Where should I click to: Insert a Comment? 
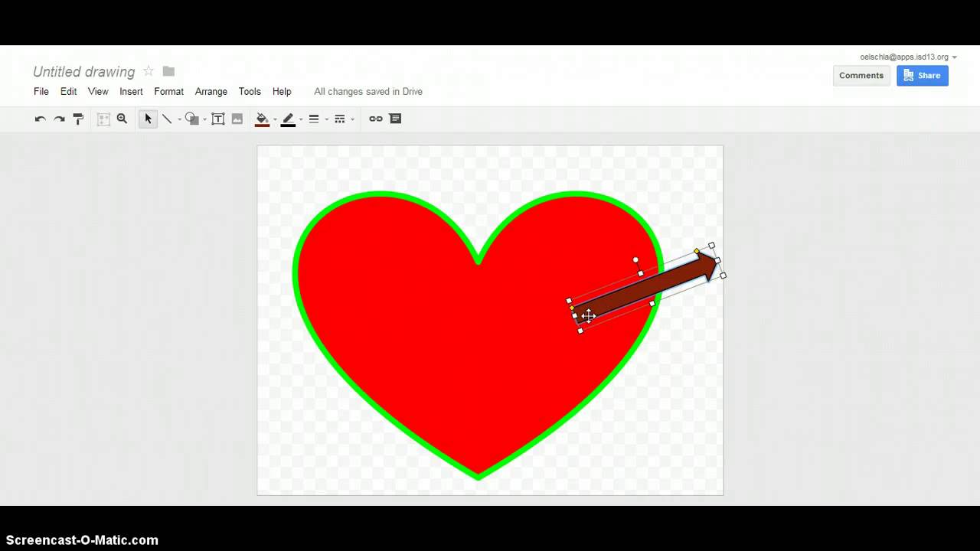tap(395, 119)
